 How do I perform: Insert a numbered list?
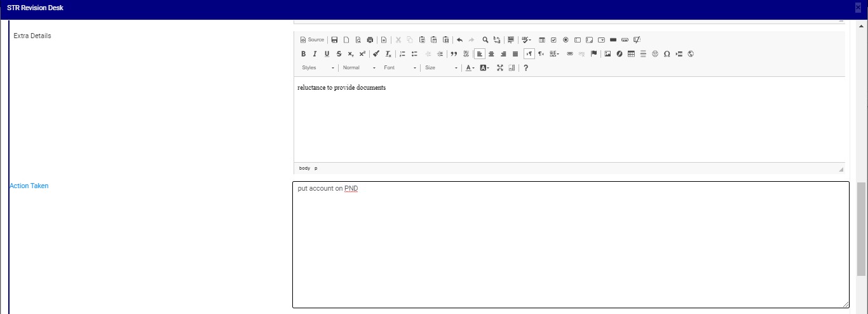pos(402,54)
